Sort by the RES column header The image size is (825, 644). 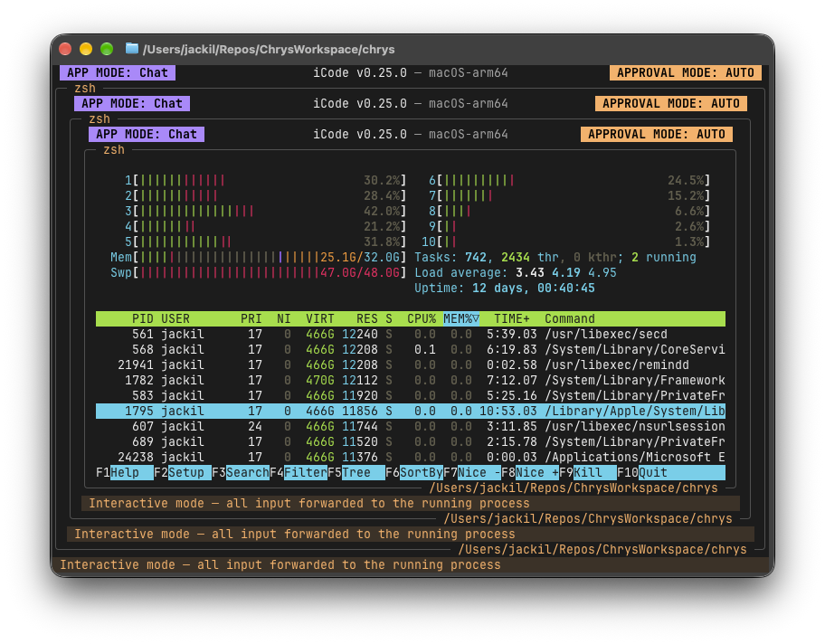(x=366, y=319)
